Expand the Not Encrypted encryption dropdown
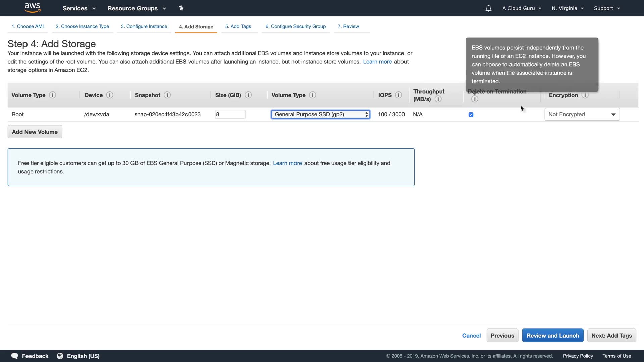This screenshot has height=362, width=644. [x=582, y=114]
